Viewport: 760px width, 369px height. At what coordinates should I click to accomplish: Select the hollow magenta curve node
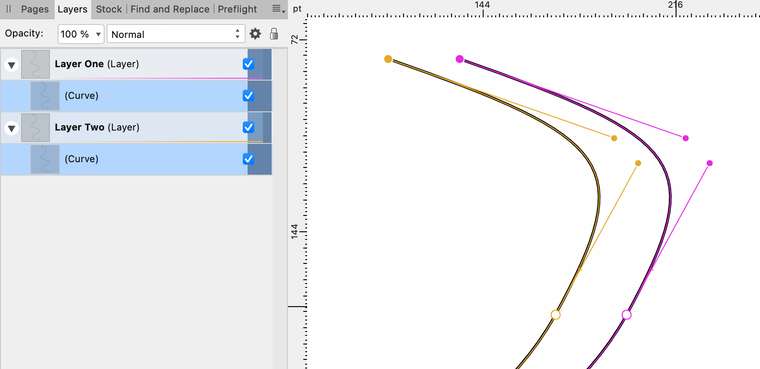point(627,315)
